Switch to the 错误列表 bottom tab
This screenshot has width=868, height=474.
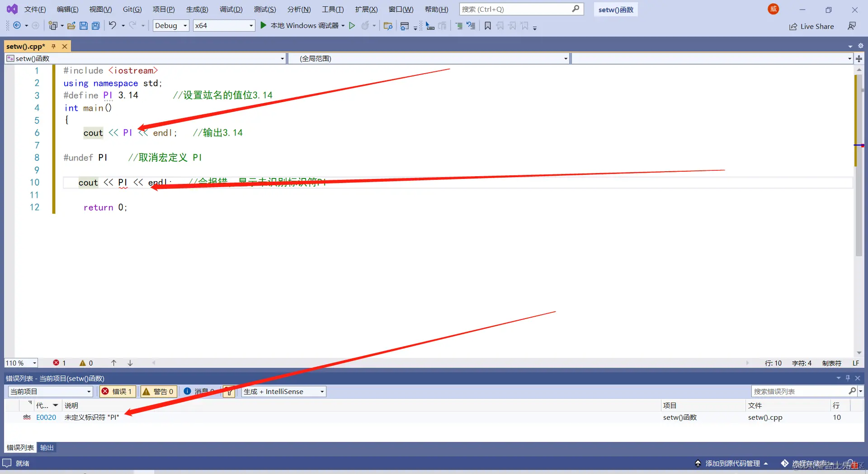coord(20,447)
